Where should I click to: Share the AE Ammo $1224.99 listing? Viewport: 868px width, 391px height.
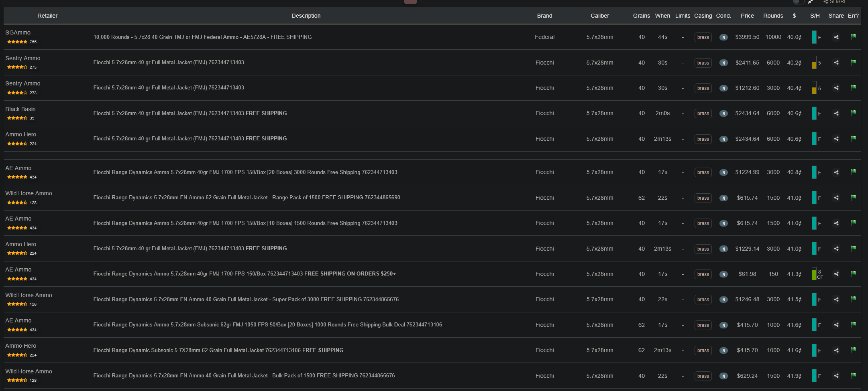click(x=836, y=172)
